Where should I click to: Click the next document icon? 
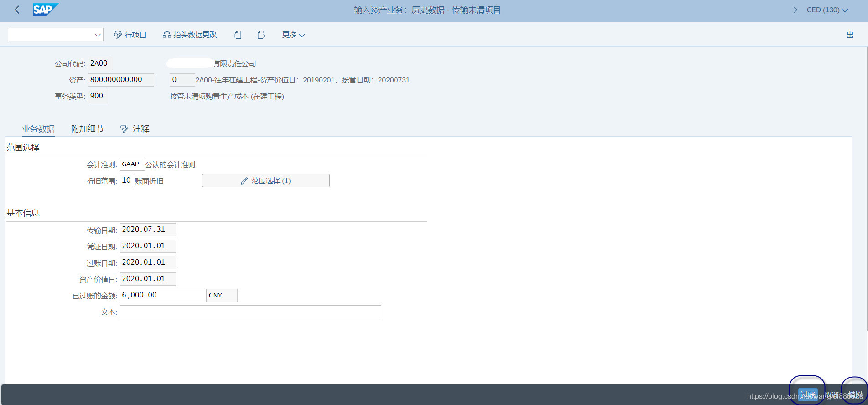(261, 35)
